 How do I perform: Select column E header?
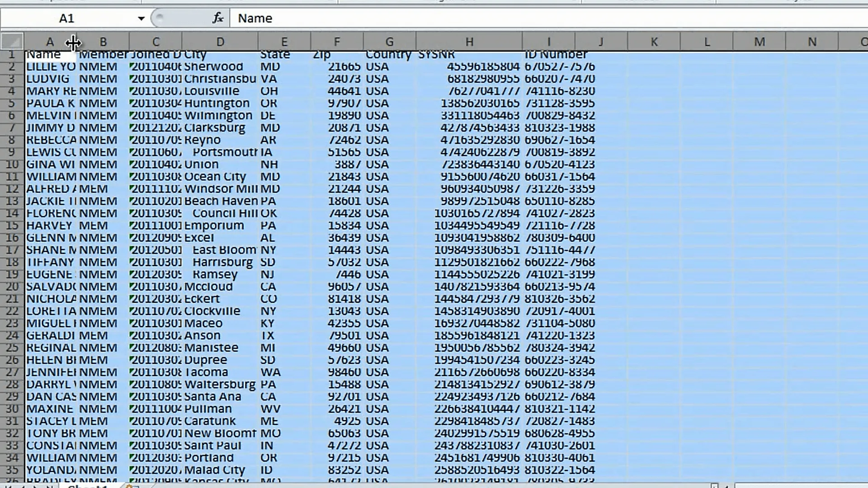(284, 42)
